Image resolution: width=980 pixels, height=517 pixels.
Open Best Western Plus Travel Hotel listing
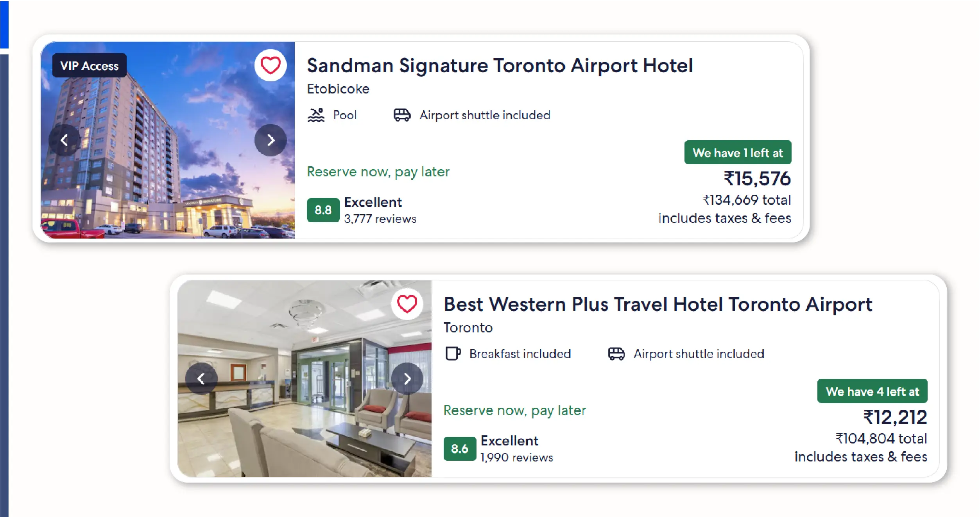click(658, 304)
